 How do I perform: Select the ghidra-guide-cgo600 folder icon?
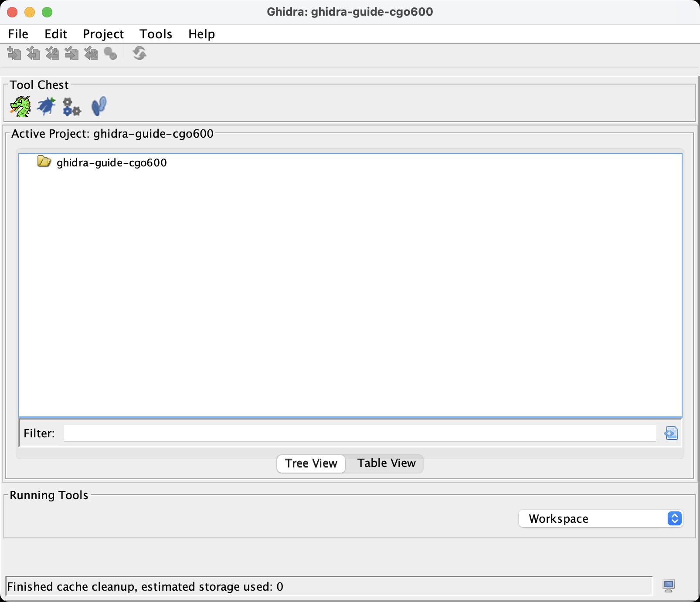coord(44,162)
